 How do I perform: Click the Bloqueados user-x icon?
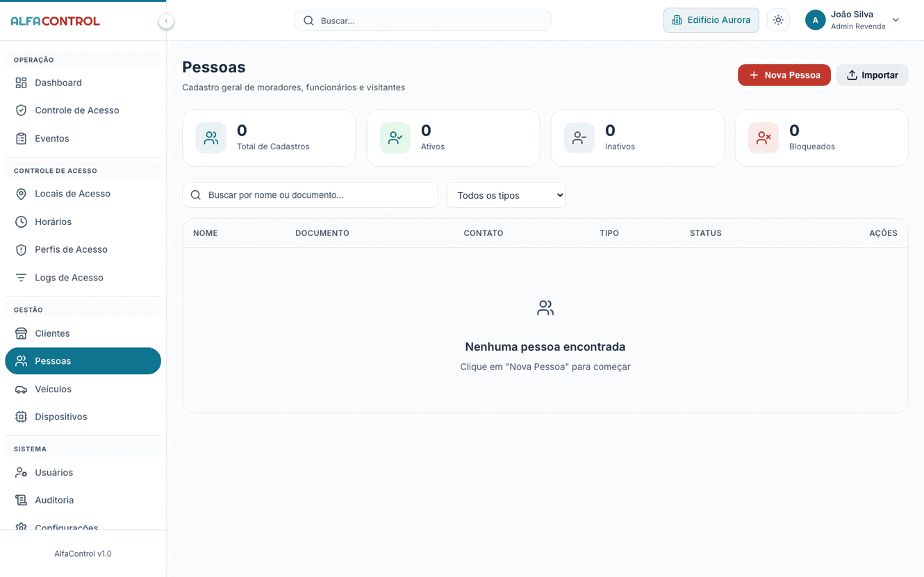[x=764, y=137]
